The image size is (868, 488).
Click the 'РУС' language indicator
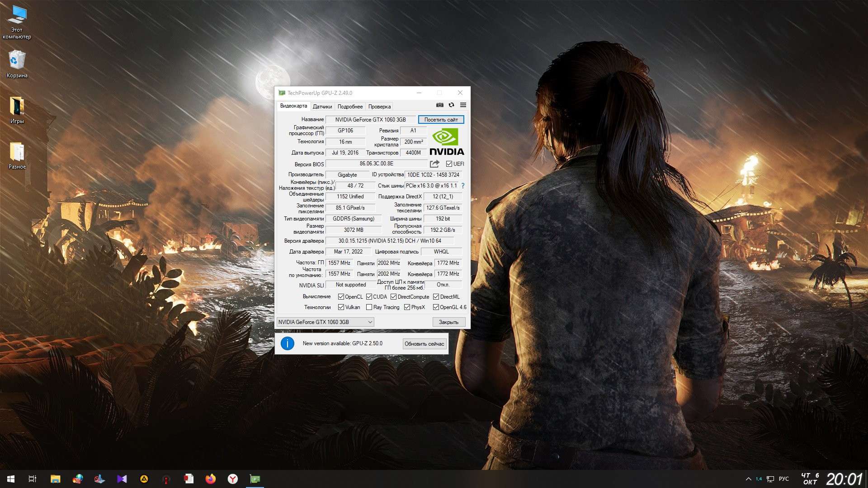[x=784, y=479]
